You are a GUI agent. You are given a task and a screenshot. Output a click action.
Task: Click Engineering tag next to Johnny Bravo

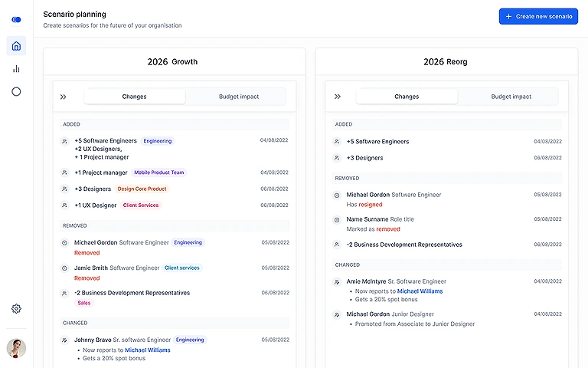(190, 340)
